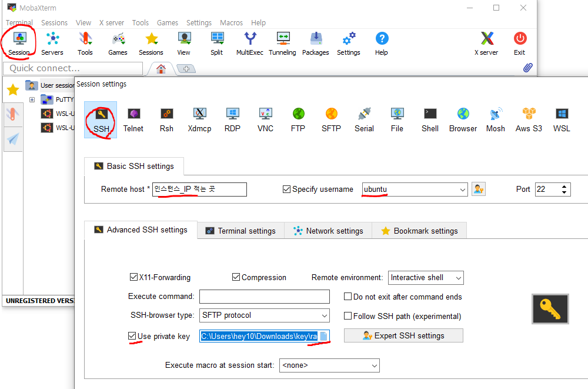Enable Do not exit after command ends
588x389 pixels.
coord(348,297)
